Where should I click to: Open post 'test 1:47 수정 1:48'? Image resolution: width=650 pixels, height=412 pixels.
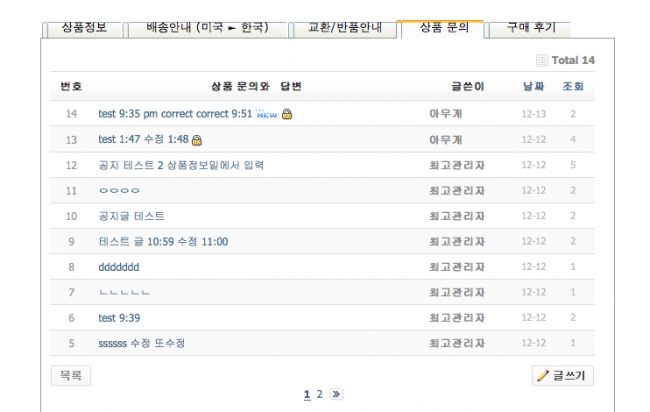pyautogui.click(x=143, y=139)
